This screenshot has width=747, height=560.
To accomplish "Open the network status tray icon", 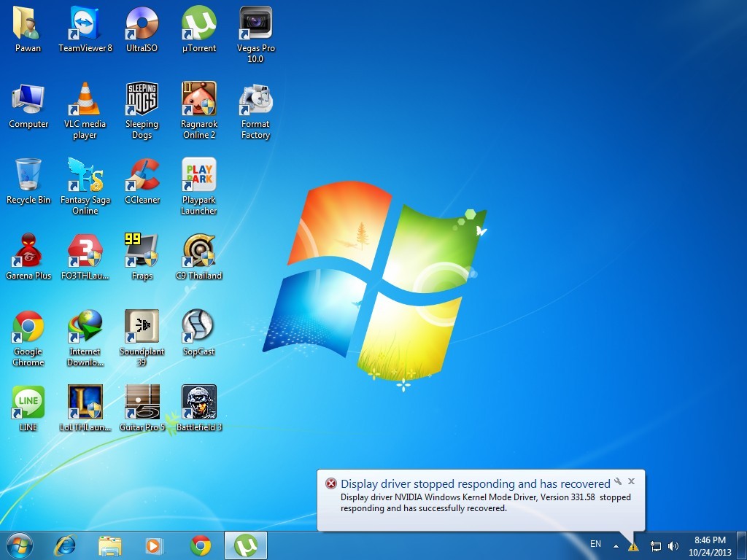I will click(x=656, y=546).
